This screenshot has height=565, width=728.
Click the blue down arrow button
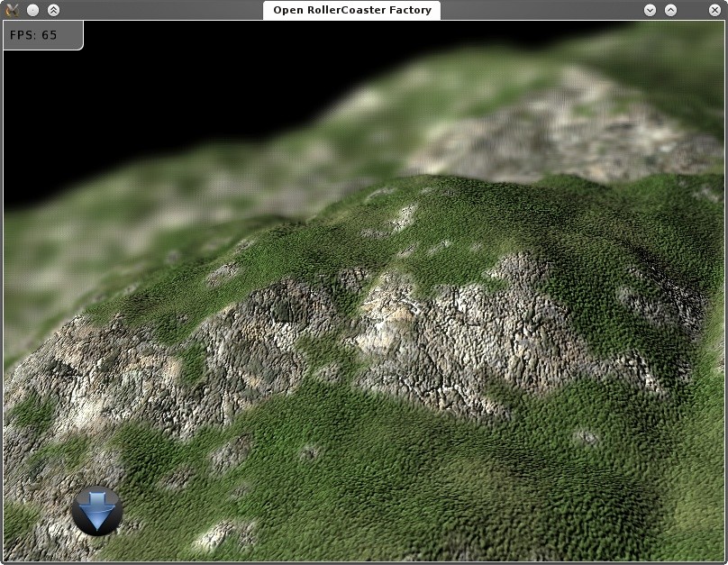tap(96, 511)
